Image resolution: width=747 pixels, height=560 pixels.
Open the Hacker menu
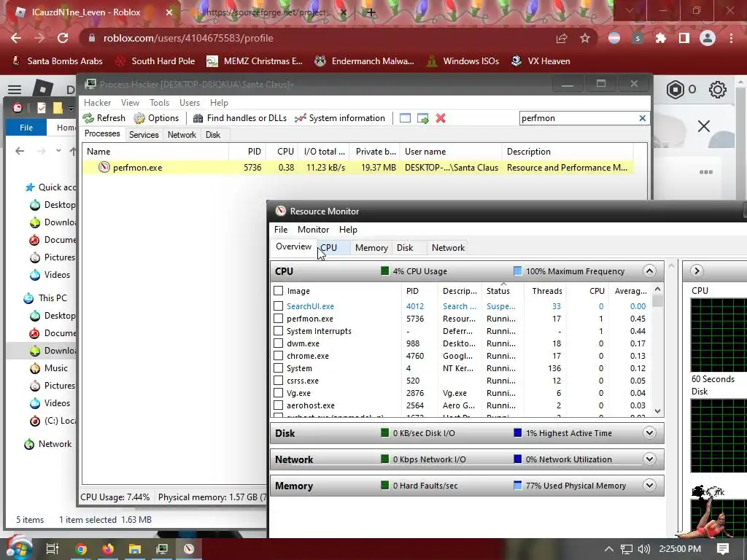click(x=97, y=102)
